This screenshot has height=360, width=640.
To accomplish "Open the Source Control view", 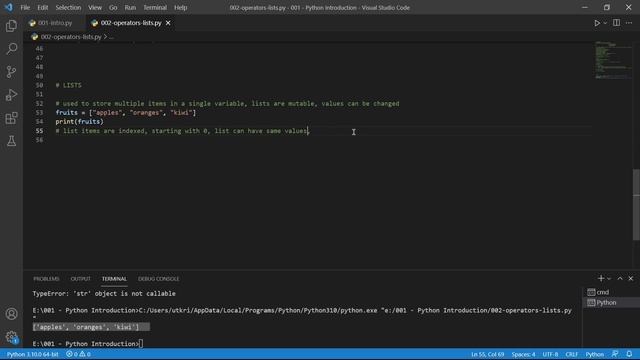I will pyautogui.click(x=11, y=72).
